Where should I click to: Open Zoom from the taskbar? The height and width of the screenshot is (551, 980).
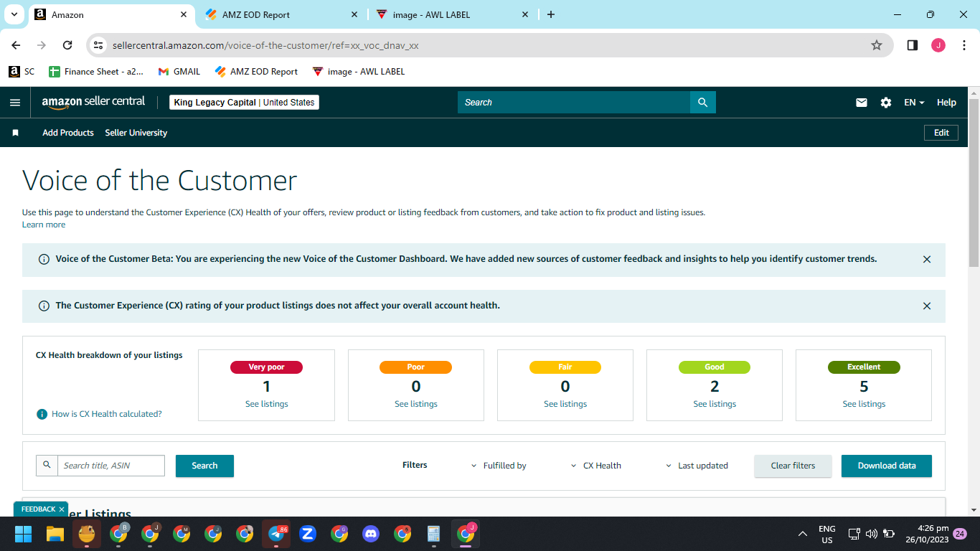click(308, 534)
